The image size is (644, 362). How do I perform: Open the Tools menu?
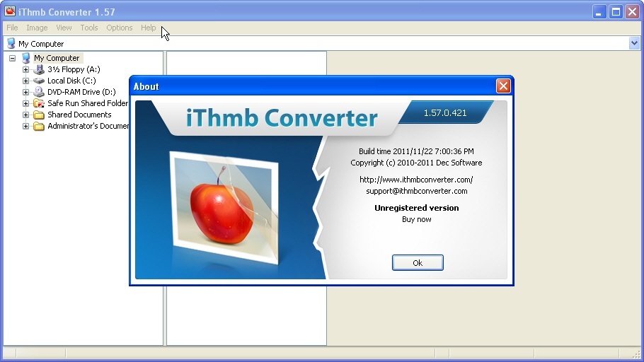89,28
